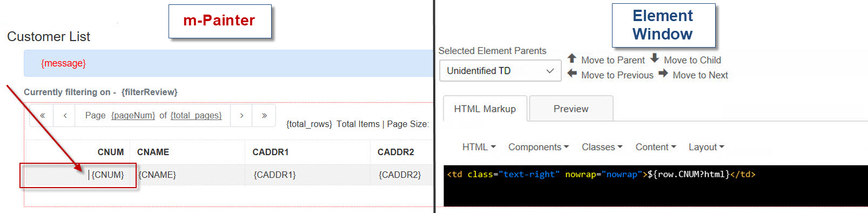Click inside the HTML markup code editor

click(x=655, y=185)
